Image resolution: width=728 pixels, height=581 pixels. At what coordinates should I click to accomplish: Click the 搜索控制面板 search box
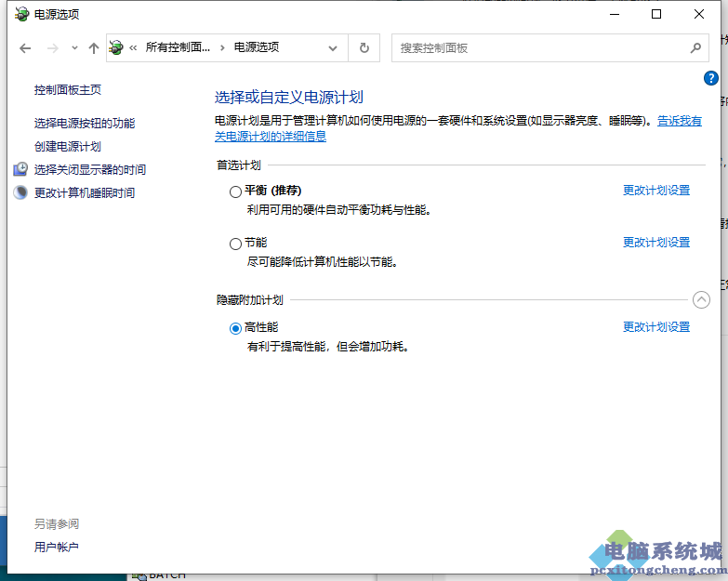coord(539,47)
